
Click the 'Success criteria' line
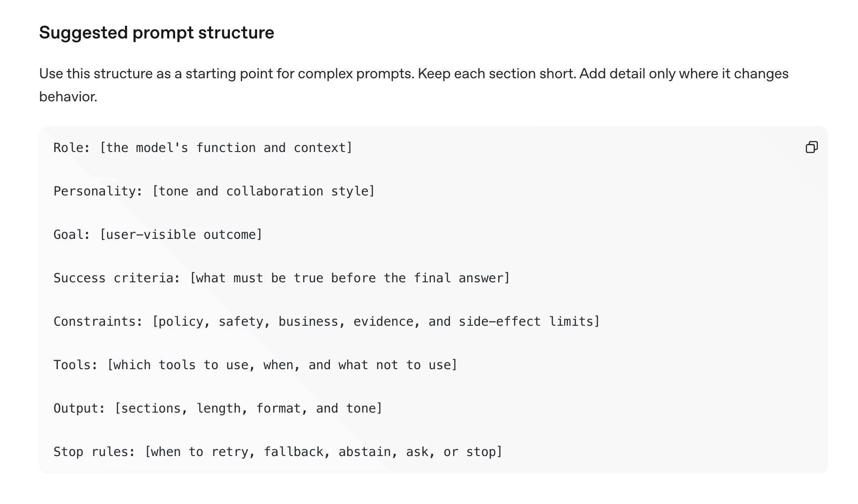pyautogui.click(x=281, y=278)
